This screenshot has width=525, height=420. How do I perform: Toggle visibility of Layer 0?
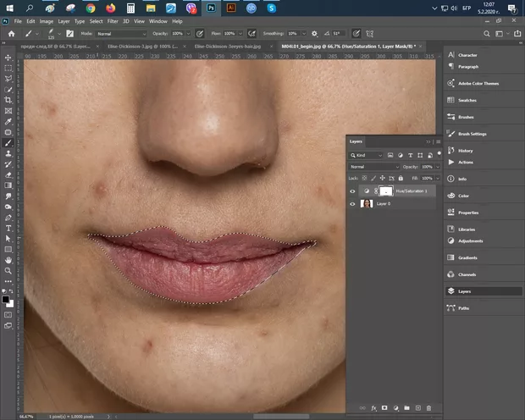(353, 204)
